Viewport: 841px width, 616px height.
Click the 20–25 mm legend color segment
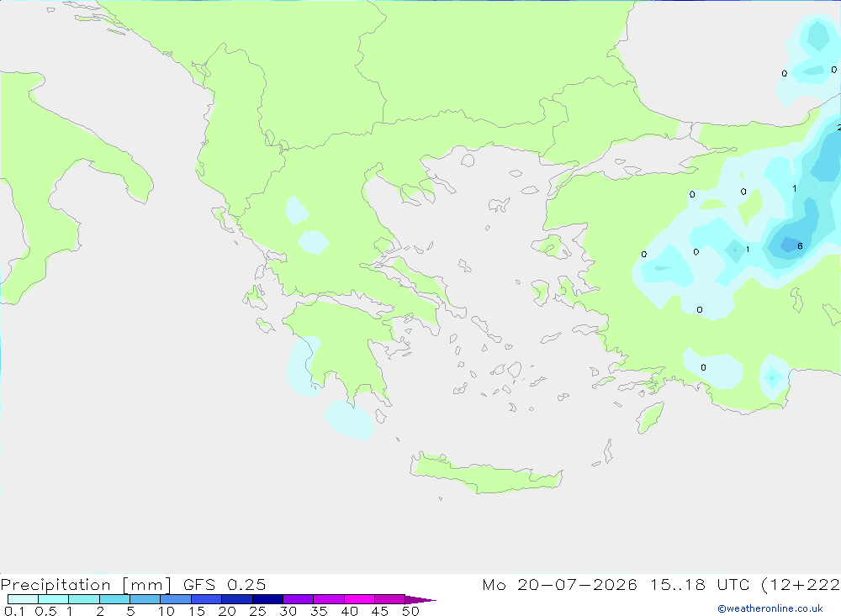(x=236, y=599)
